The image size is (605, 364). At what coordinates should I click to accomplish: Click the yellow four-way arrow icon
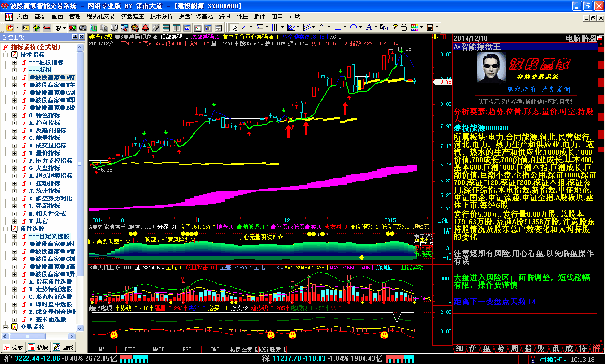coord(36,27)
